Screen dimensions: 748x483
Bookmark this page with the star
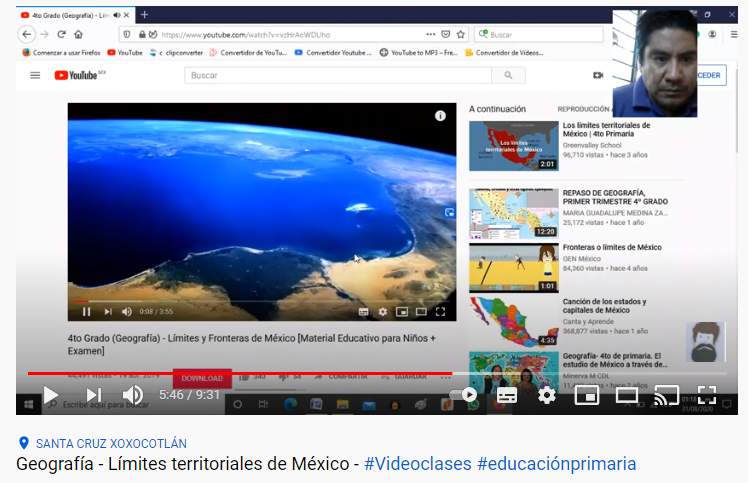[x=461, y=34]
